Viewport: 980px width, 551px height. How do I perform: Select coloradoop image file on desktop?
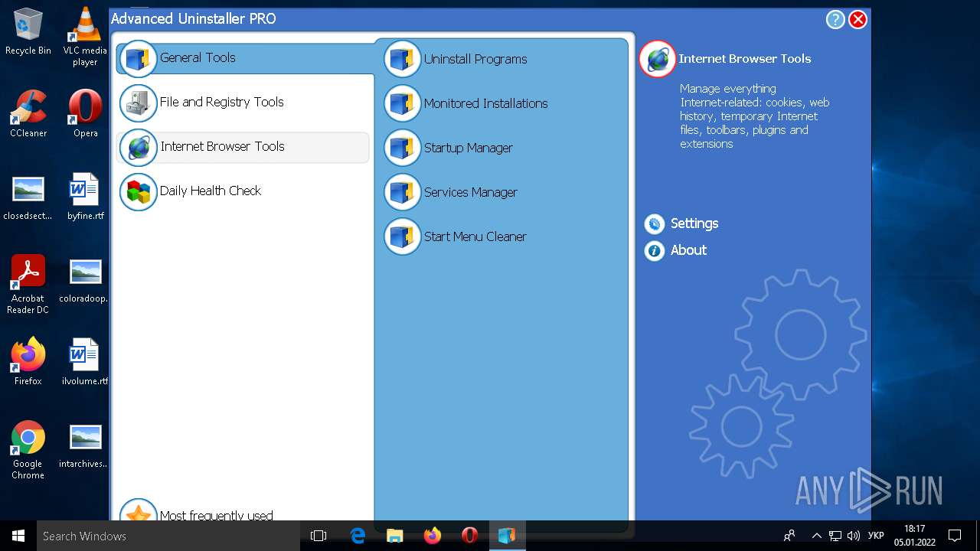coord(85,280)
